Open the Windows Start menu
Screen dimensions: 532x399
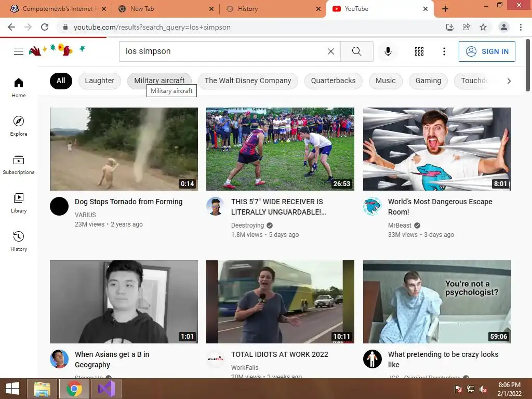click(x=12, y=389)
